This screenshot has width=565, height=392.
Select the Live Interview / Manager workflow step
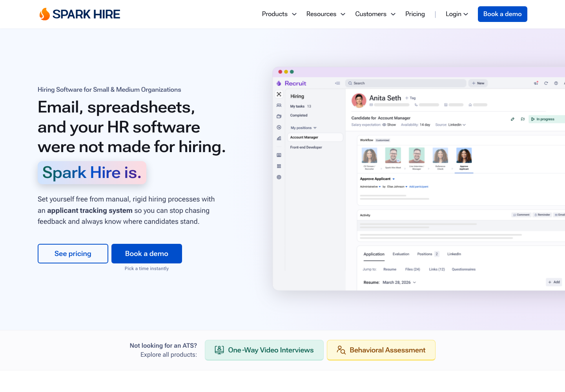tap(417, 159)
